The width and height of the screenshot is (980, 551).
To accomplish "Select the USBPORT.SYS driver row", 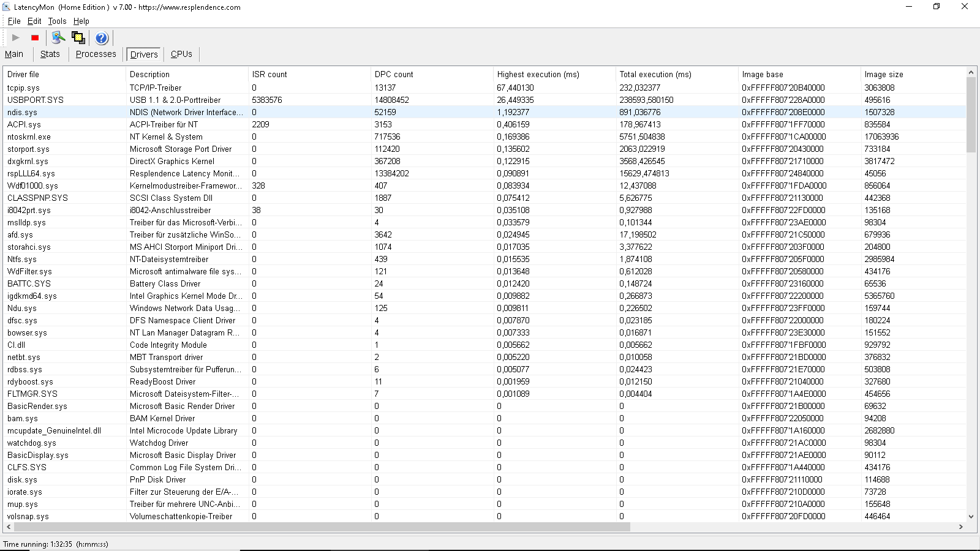I will pos(484,100).
